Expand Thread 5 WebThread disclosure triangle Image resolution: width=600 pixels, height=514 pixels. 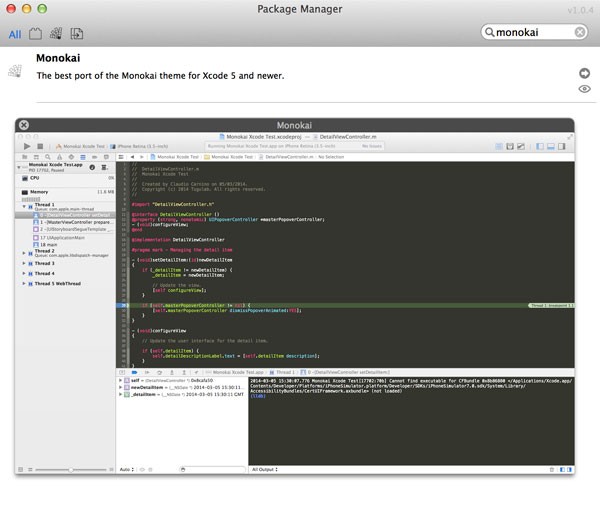(24, 284)
